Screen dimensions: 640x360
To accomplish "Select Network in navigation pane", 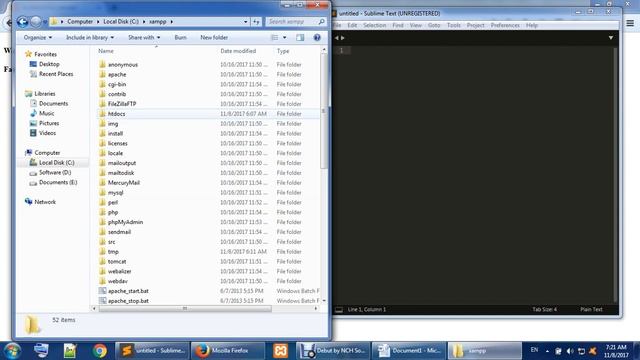I will (40, 202).
